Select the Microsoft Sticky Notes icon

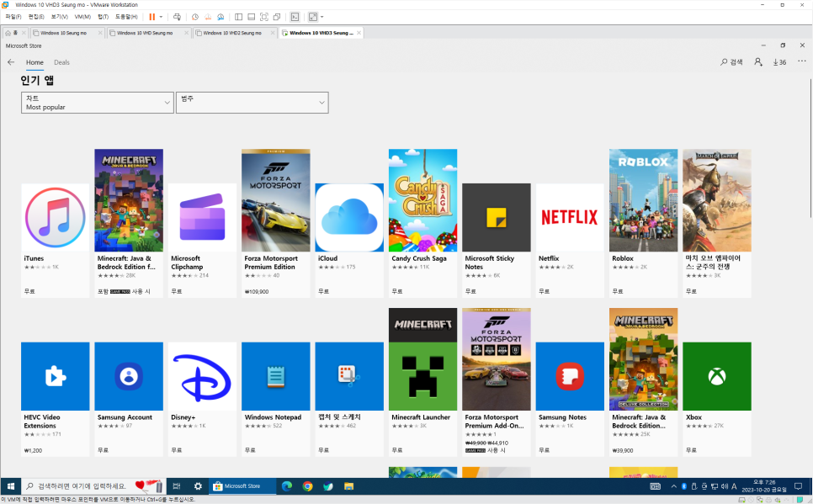[497, 217]
